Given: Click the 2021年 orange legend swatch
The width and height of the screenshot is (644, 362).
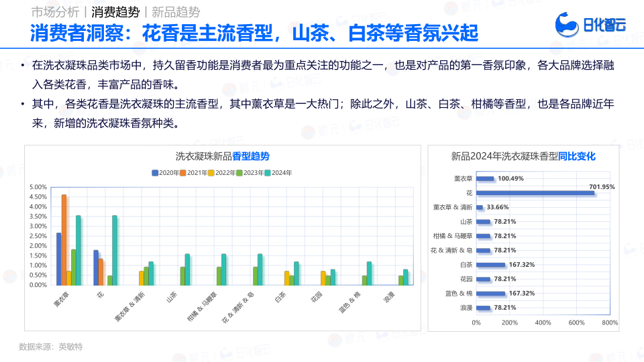Looking at the screenshot, I should 182,173.
